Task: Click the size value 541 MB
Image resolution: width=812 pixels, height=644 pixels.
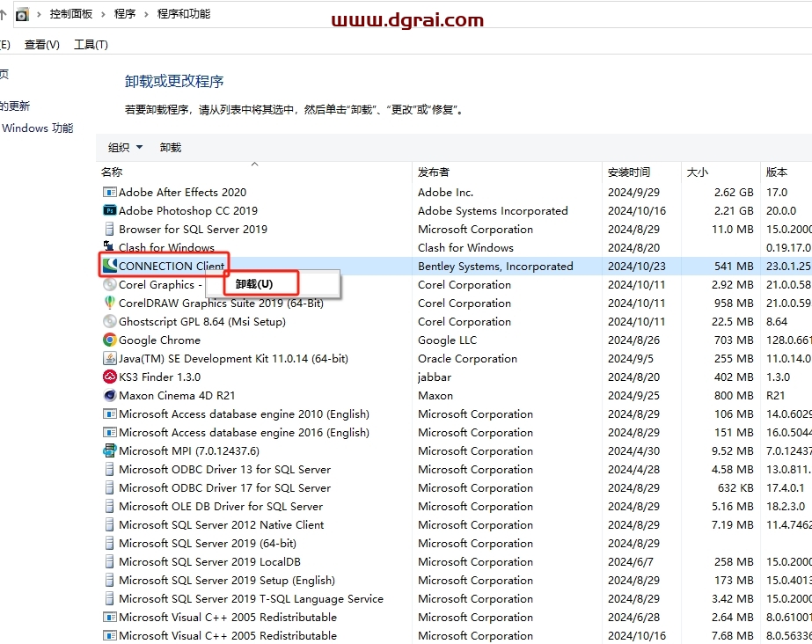Action: [734, 266]
